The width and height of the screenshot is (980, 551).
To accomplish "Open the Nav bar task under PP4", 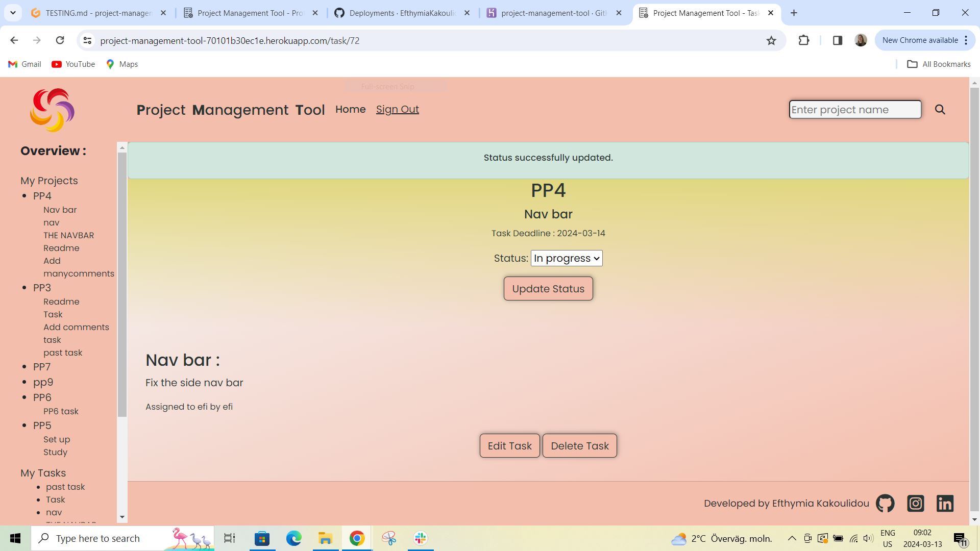I will coord(60,210).
